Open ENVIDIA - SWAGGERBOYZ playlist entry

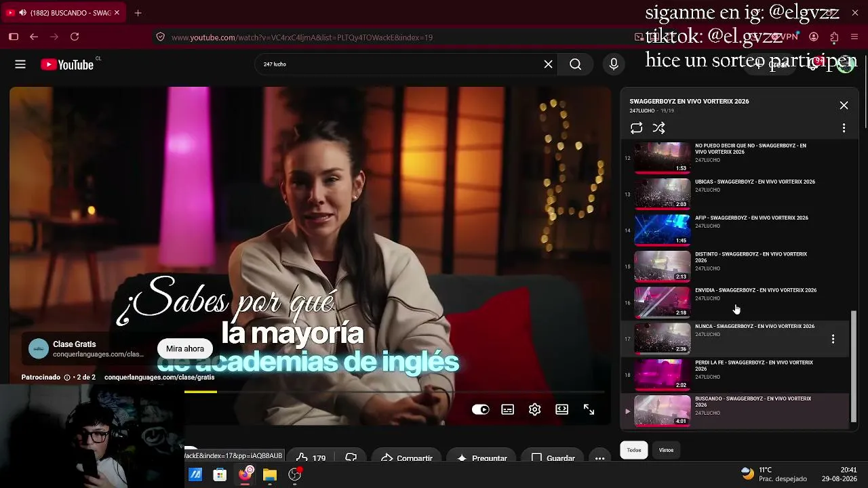click(x=736, y=302)
